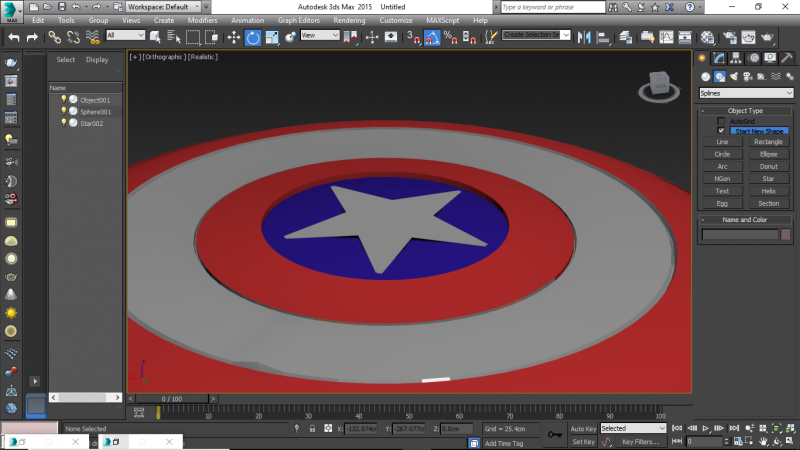Click the ViewCube in the viewport

pos(659,86)
